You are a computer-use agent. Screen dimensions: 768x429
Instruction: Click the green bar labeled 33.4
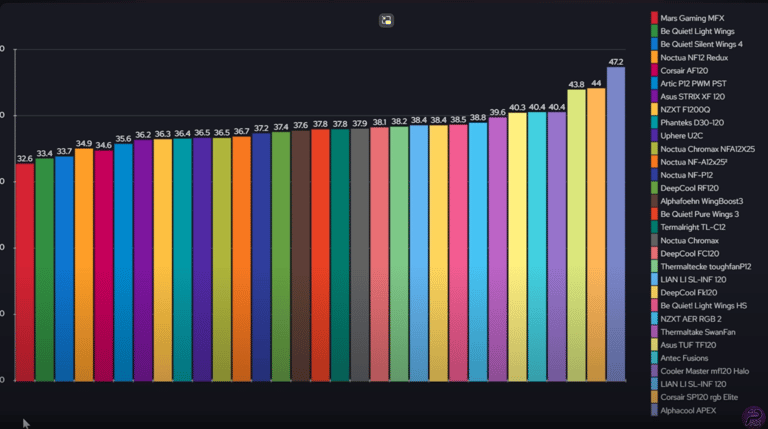[x=45, y=270]
